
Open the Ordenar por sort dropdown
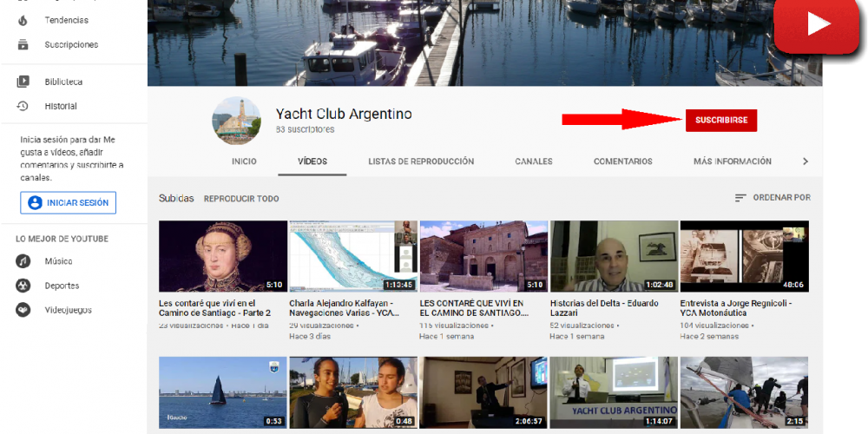pyautogui.click(x=773, y=198)
